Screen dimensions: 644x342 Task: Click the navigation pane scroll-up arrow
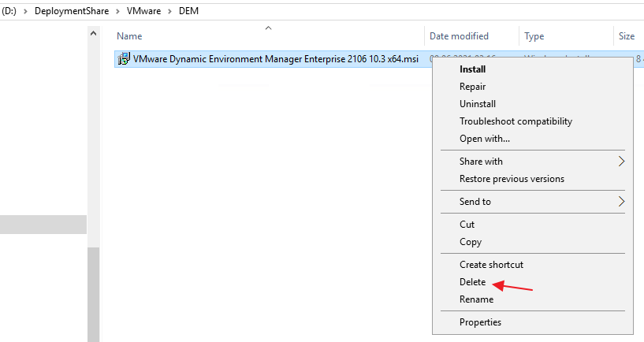pos(94,35)
